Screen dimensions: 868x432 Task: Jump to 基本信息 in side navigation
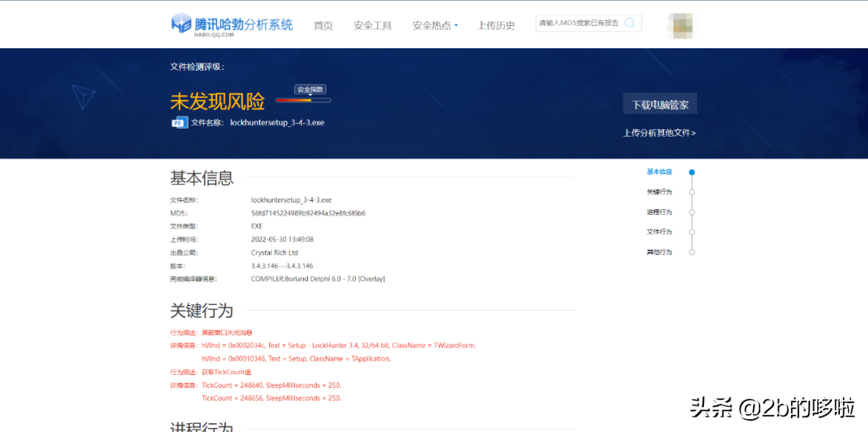(659, 171)
